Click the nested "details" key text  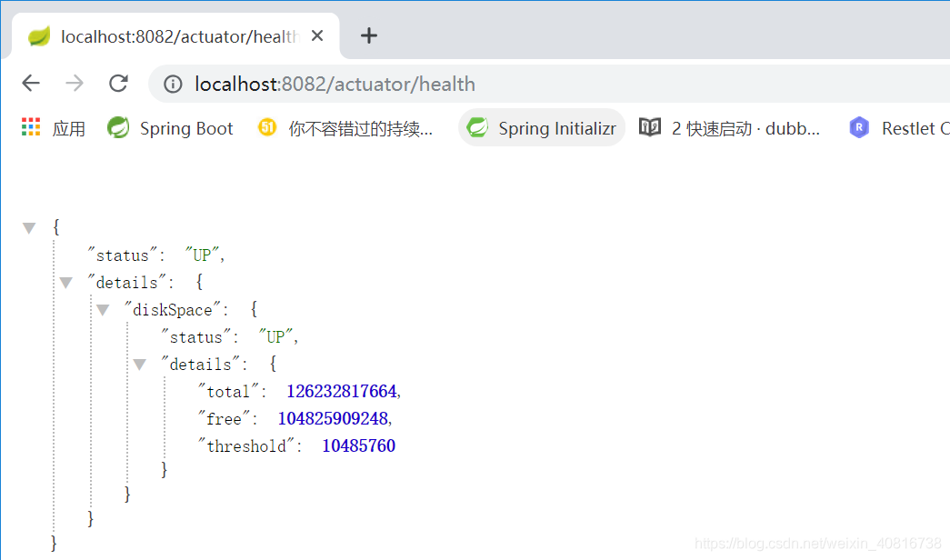tap(201, 365)
